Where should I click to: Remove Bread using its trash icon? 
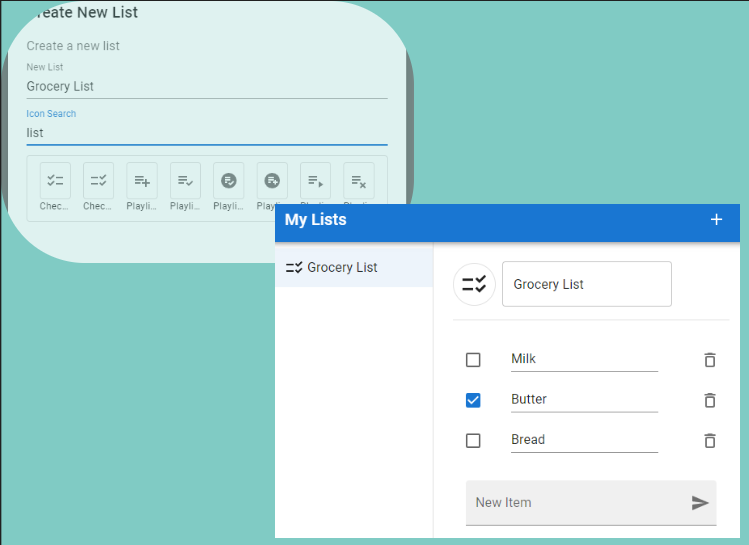710,440
